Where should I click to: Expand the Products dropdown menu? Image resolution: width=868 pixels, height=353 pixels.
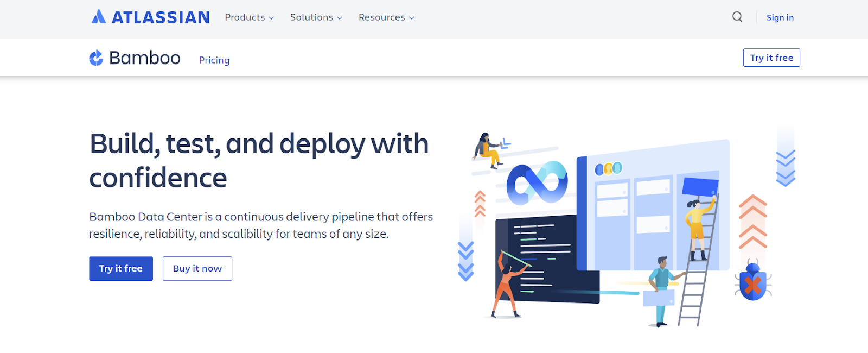(x=250, y=17)
